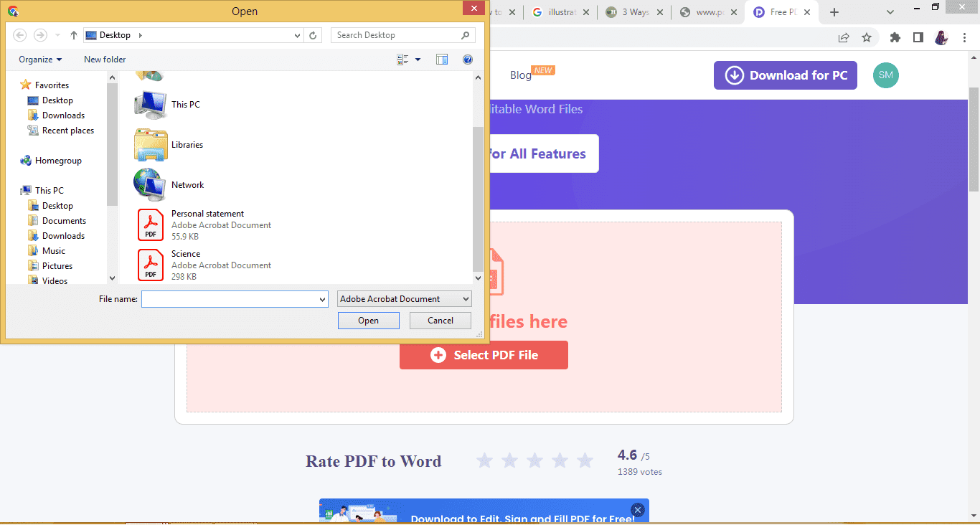The height and width of the screenshot is (525, 980).
Task: Refresh the Desktop location
Action: tap(313, 34)
